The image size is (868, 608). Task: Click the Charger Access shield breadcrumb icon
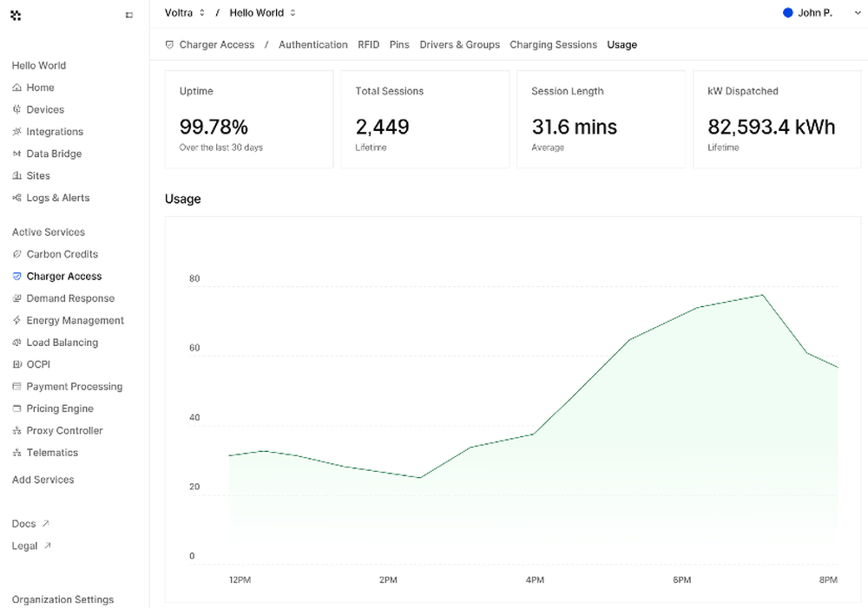pos(169,45)
